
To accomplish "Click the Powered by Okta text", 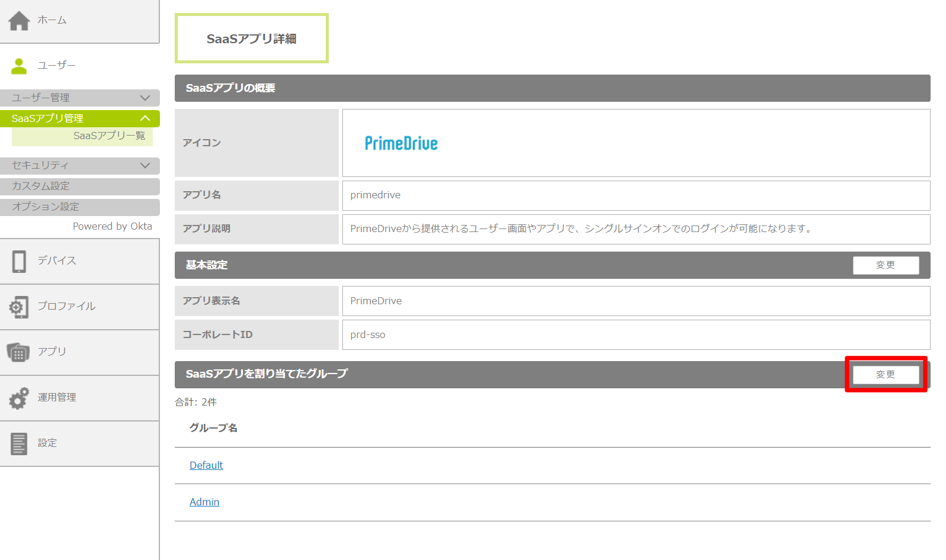I will click(113, 227).
